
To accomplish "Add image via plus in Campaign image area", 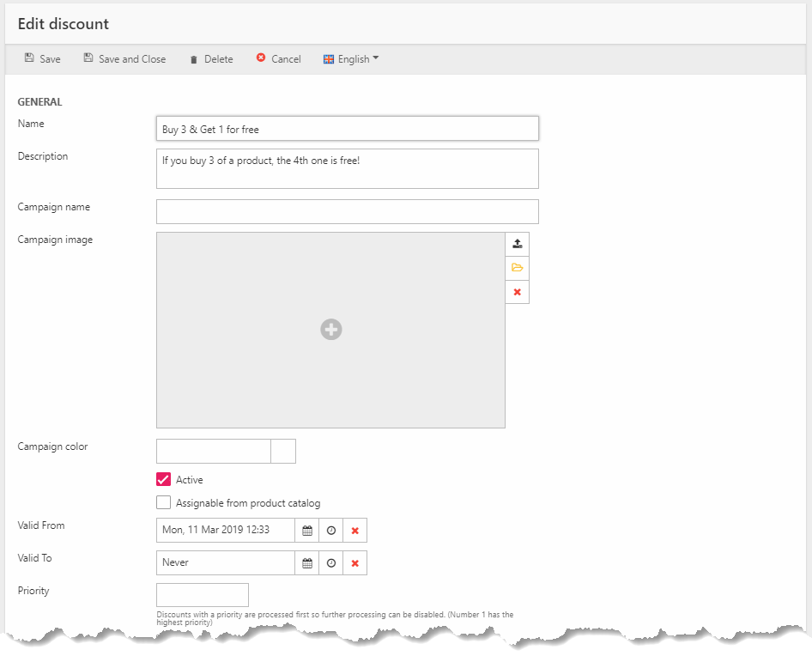I will [x=331, y=329].
